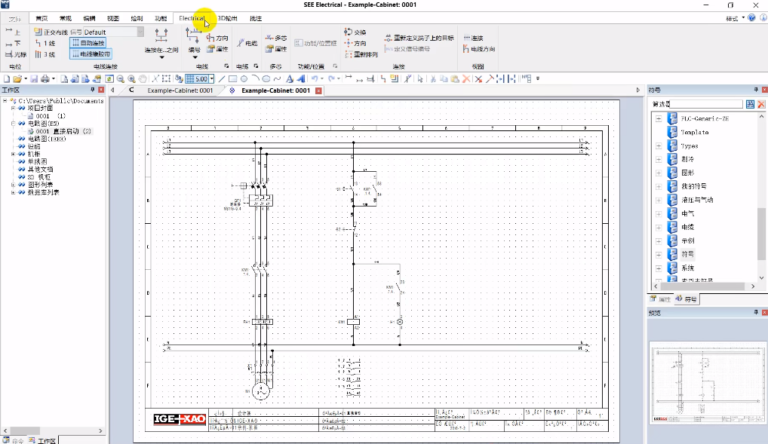The height and width of the screenshot is (444, 768).
Task: Click the Print toolbar icon
Action: click(x=45, y=79)
